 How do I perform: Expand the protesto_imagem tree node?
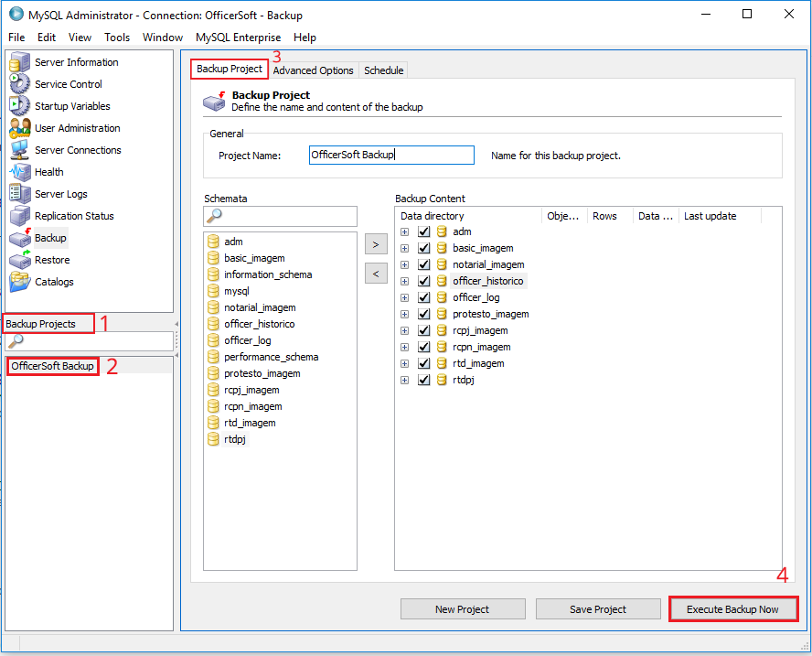(x=404, y=315)
